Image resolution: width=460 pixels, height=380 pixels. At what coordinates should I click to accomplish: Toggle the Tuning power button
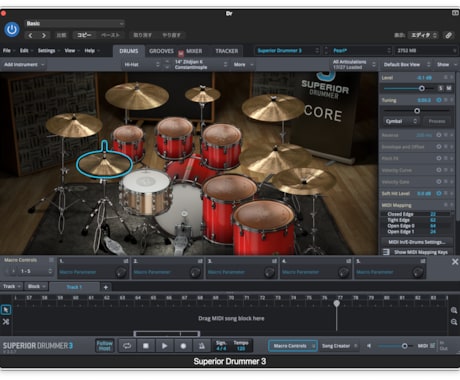click(x=439, y=100)
